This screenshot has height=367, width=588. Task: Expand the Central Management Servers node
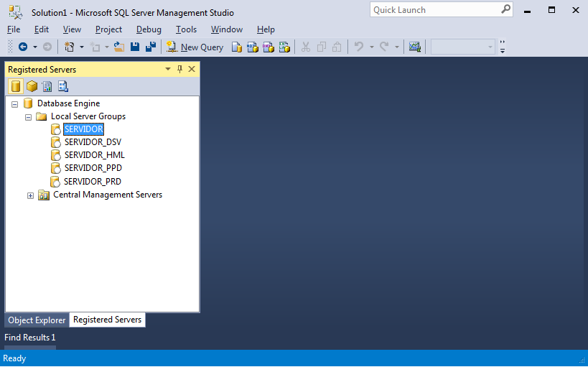pos(30,195)
